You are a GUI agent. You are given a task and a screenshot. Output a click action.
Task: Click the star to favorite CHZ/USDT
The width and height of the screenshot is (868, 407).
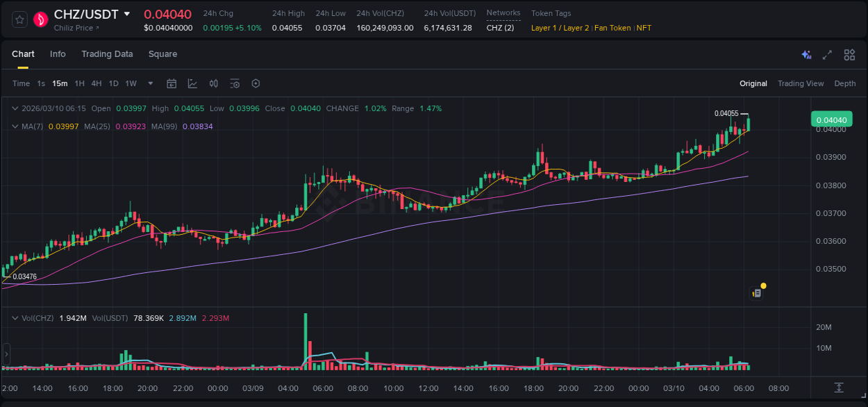(x=19, y=19)
